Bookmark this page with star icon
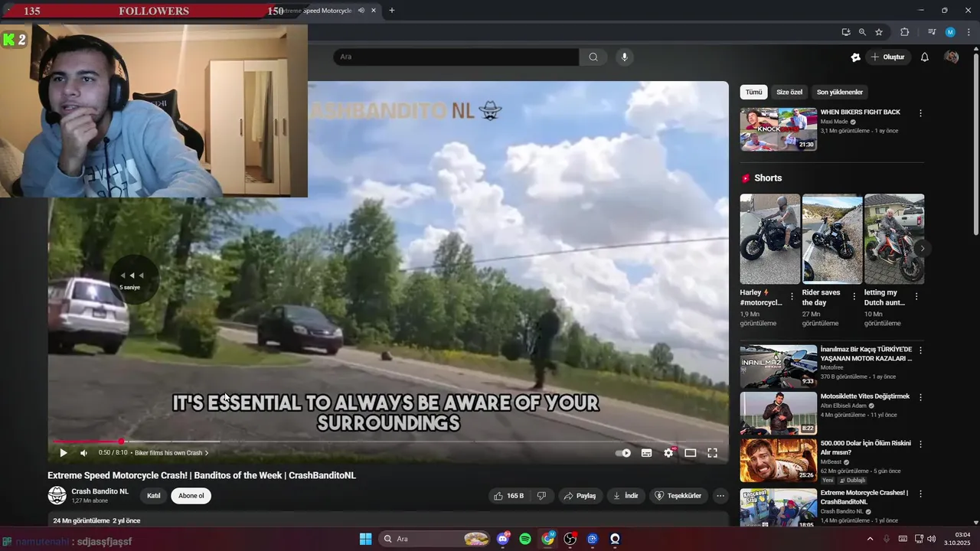The height and width of the screenshot is (551, 980). (879, 32)
